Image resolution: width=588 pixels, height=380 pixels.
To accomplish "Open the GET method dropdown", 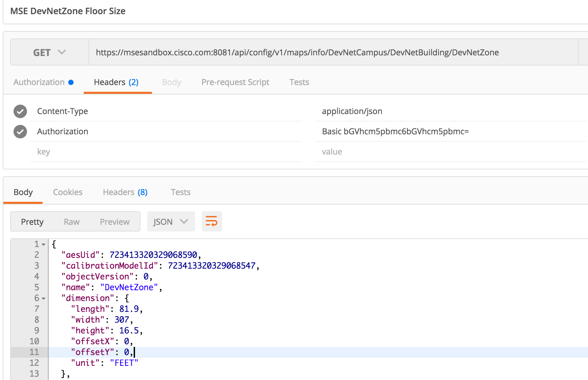I will pyautogui.click(x=49, y=52).
